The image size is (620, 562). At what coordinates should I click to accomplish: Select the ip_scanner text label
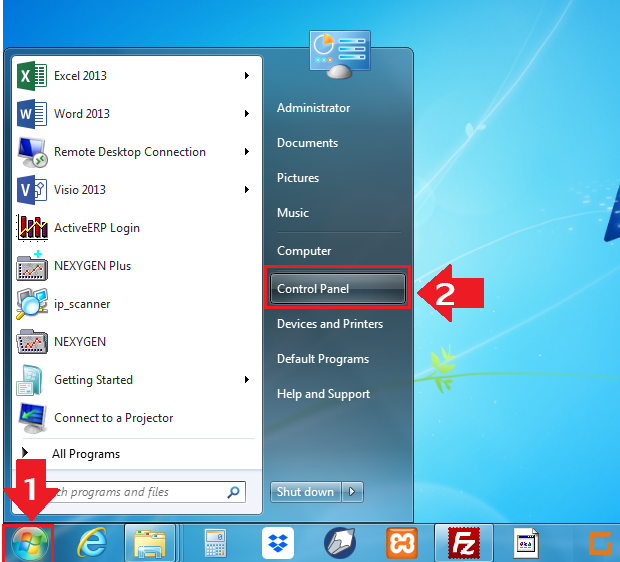coord(82,304)
